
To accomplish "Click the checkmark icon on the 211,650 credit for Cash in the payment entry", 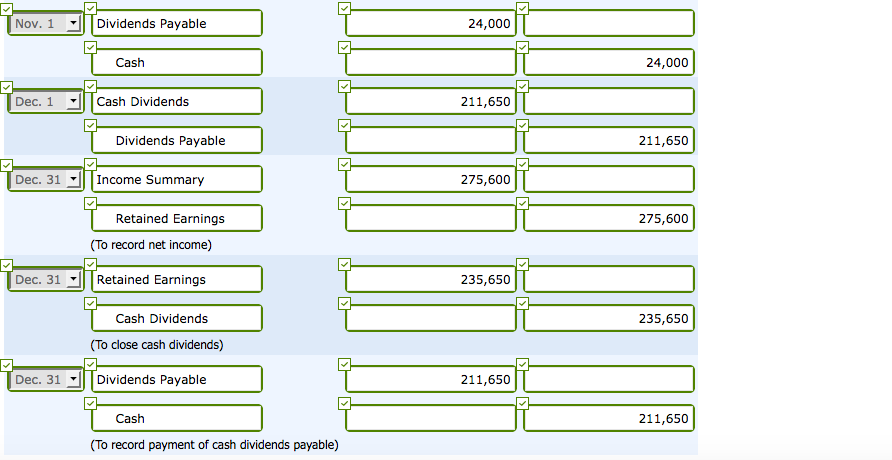I will (x=522, y=403).
